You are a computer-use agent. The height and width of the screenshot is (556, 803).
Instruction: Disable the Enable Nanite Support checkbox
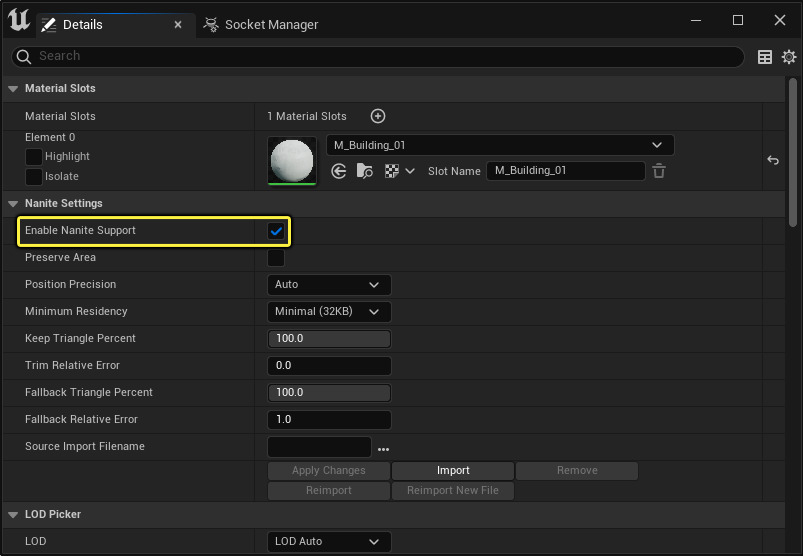pyautogui.click(x=276, y=231)
